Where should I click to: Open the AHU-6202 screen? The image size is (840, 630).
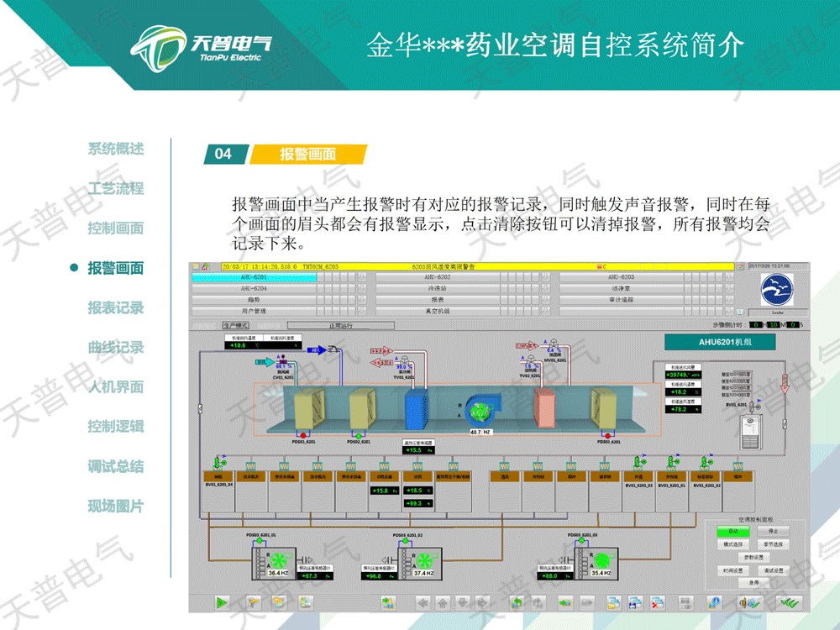(x=438, y=277)
